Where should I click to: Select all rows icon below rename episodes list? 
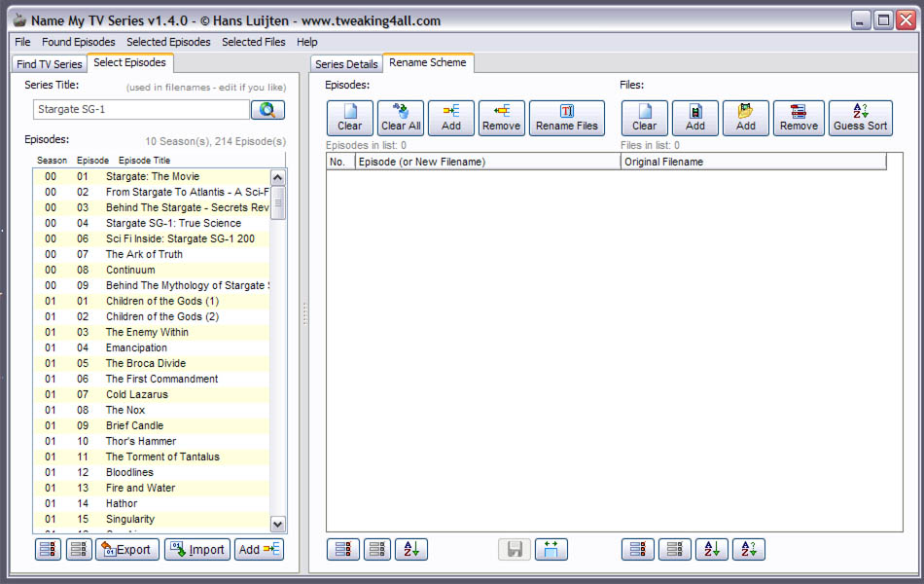point(343,549)
